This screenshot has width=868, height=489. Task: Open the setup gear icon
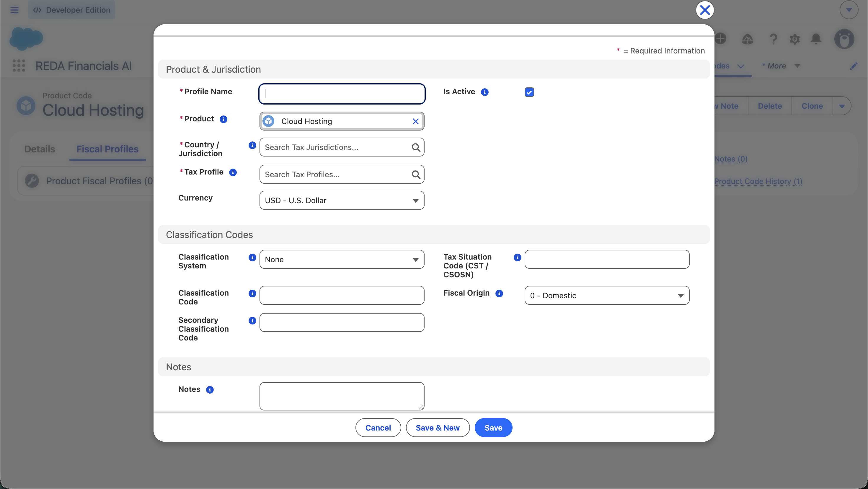[x=794, y=39]
